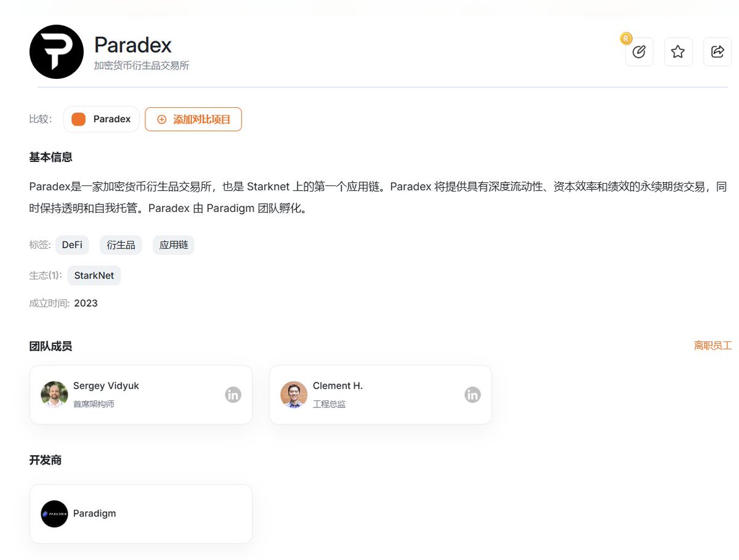This screenshot has width=739, height=560.
Task: Click the 添加对比项目 button
Action: [193, 120]
